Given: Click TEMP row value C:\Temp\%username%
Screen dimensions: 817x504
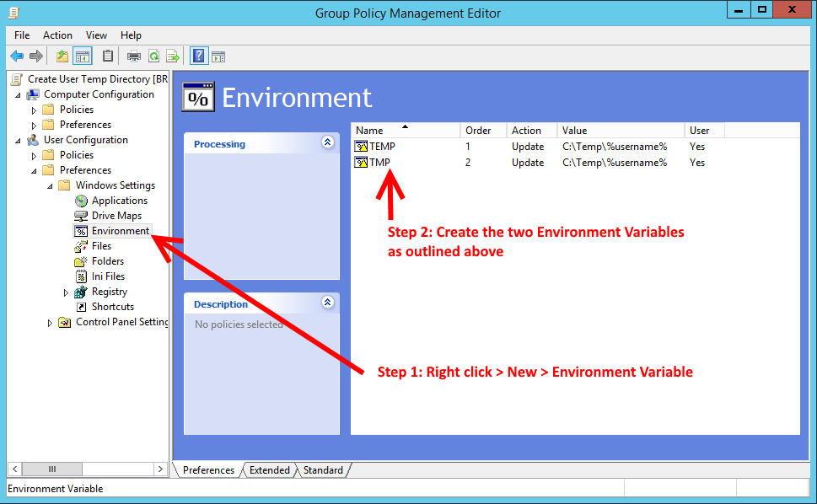Looking at the screenshot, I should (x=615, y=147).
